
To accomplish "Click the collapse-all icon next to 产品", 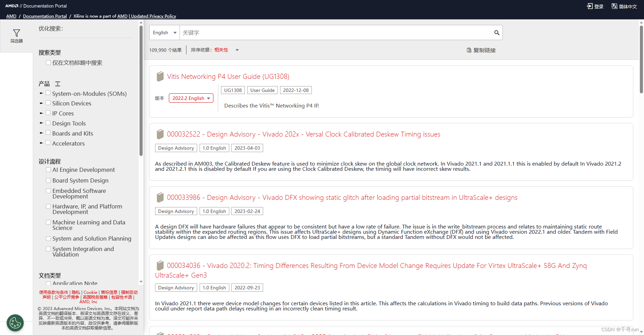I will [58, 84].
